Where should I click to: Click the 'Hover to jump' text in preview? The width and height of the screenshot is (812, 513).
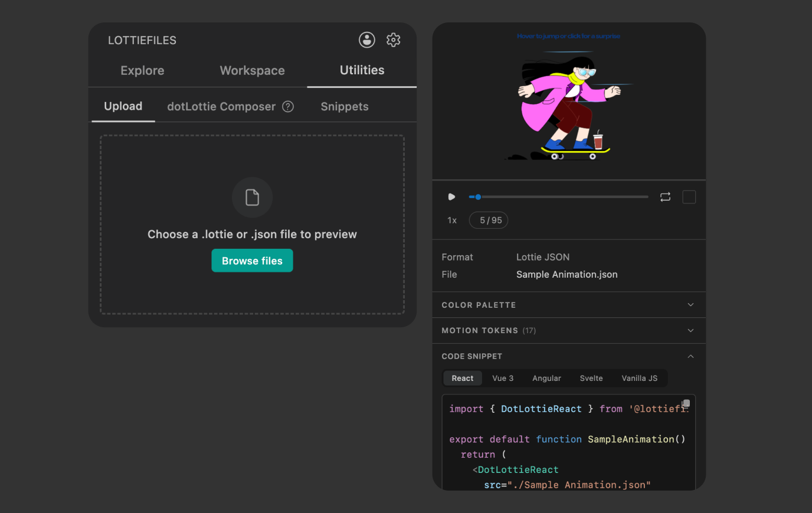[568, 36]
